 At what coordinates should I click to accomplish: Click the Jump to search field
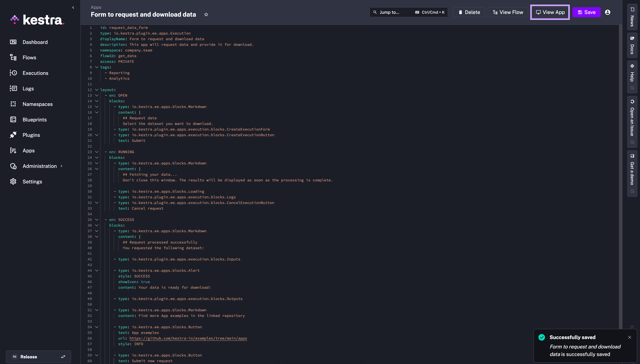pos(395,12)
